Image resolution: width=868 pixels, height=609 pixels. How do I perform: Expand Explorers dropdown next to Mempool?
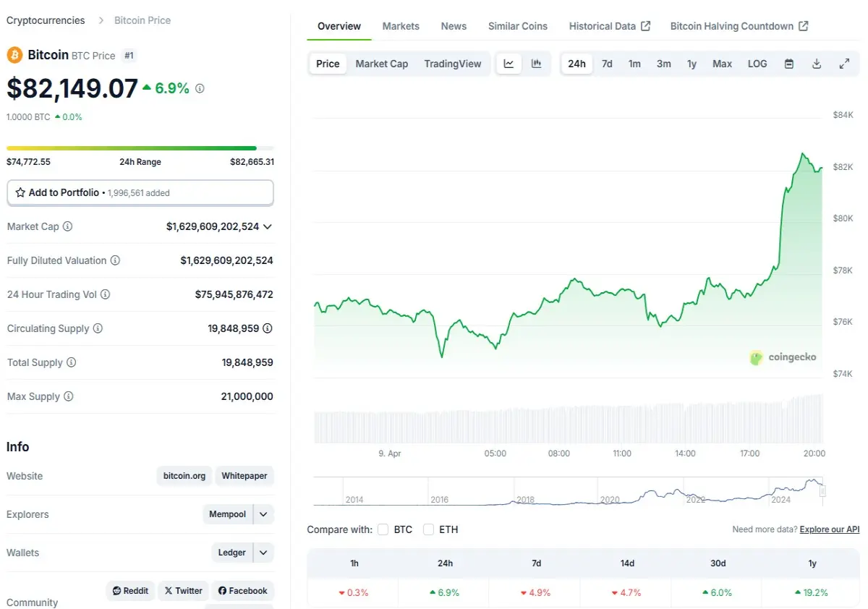[263, 514]
